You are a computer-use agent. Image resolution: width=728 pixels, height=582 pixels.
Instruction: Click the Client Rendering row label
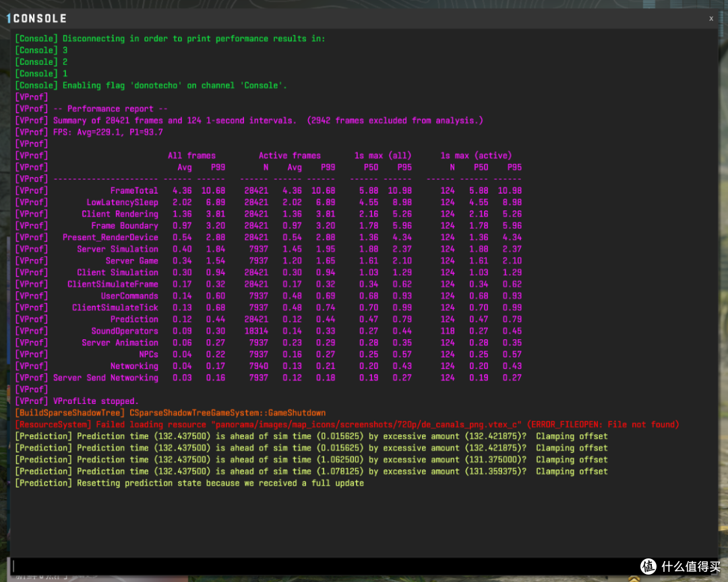[x=120, y=214]
